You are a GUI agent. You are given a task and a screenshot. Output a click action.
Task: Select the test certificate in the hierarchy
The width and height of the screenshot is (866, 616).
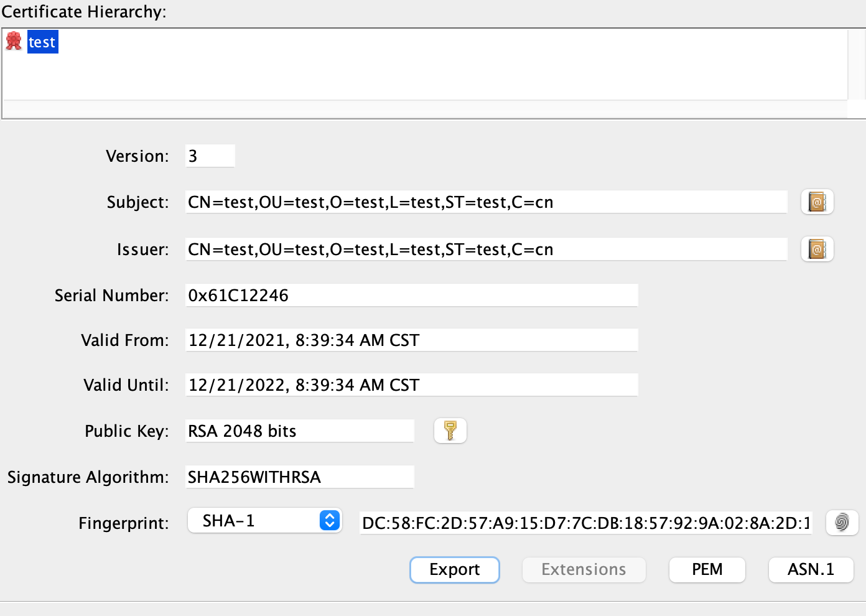point(42,42)
